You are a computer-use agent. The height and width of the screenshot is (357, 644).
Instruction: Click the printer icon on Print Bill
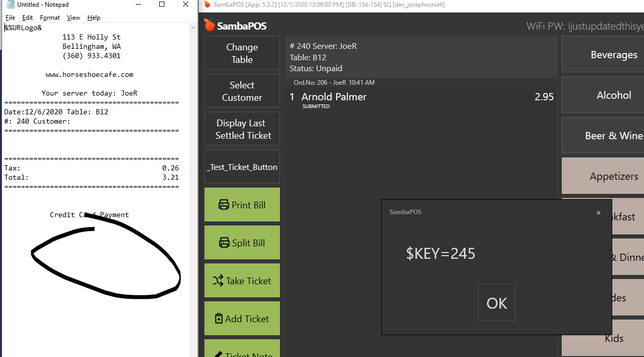tap(224, 205)
